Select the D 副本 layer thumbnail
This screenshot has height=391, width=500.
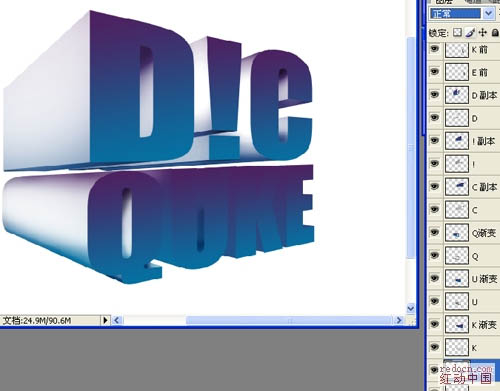457,95
